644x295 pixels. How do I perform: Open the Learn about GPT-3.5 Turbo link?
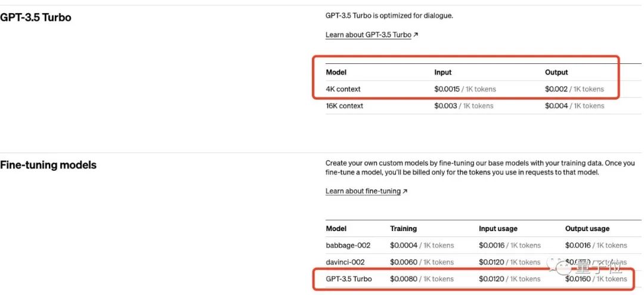point(368,35)
